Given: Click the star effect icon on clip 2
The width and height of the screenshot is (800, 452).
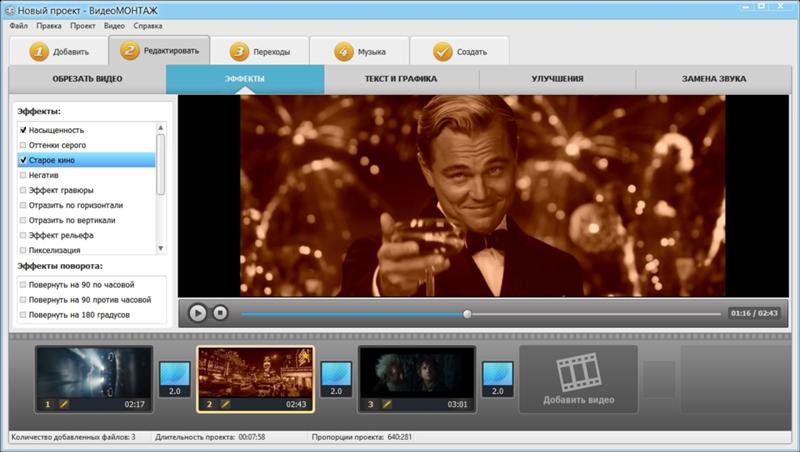Looking at the screenshot, I should point(305,355).
